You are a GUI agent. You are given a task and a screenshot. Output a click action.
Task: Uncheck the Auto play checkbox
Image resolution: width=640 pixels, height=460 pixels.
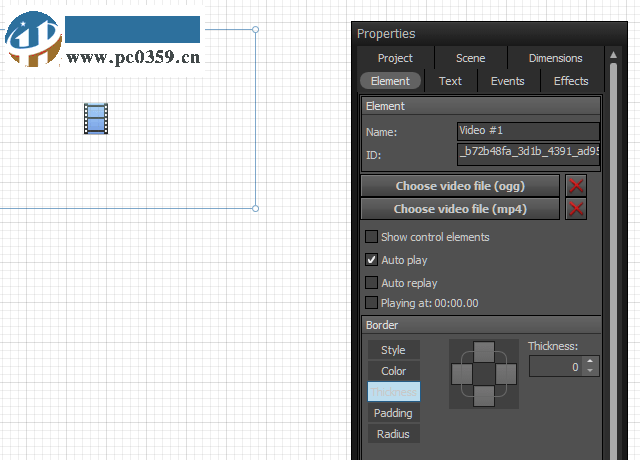[371, 260]
